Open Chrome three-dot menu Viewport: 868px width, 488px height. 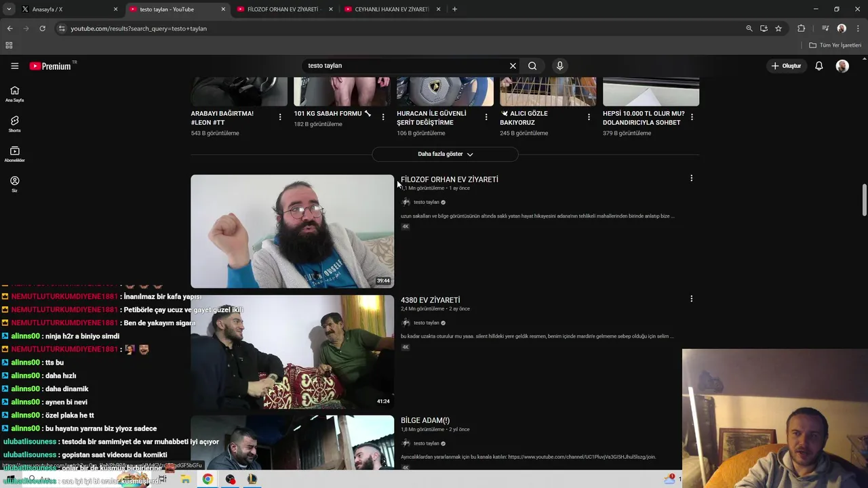(859, 28)
